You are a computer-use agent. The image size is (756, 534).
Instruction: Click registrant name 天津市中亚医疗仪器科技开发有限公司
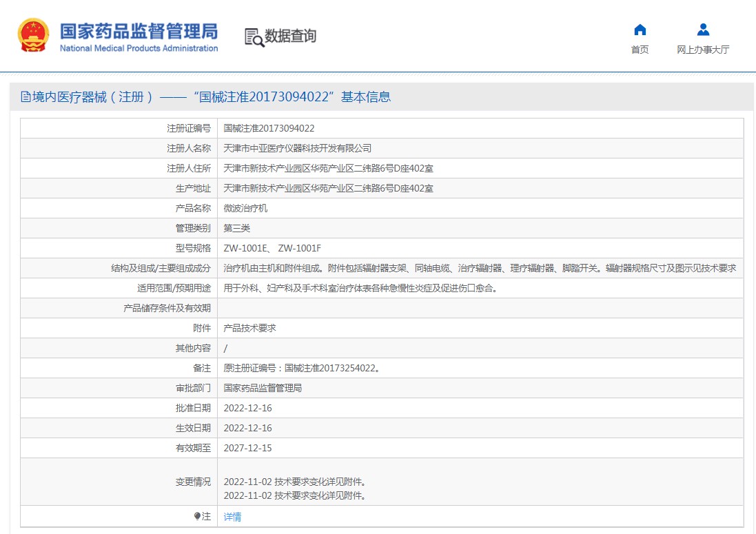(297, 148)
